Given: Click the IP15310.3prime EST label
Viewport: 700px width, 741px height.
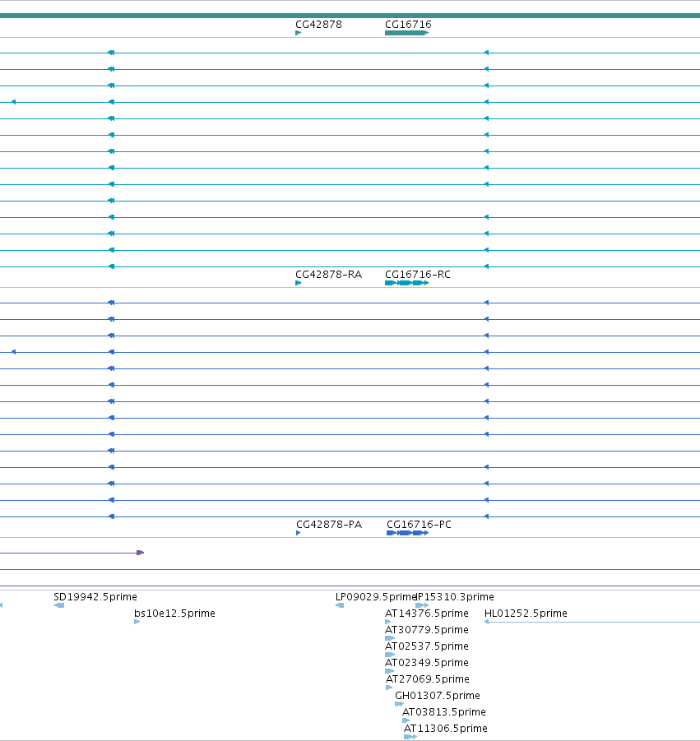Looking at the screenshot, I should point(455,597).
